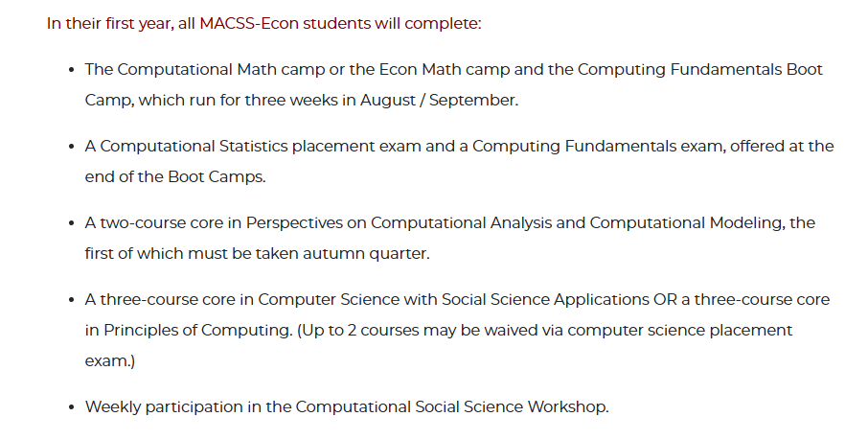868x440 pixels.
Task: Click the "August / September" text
Action: (437, 101)
